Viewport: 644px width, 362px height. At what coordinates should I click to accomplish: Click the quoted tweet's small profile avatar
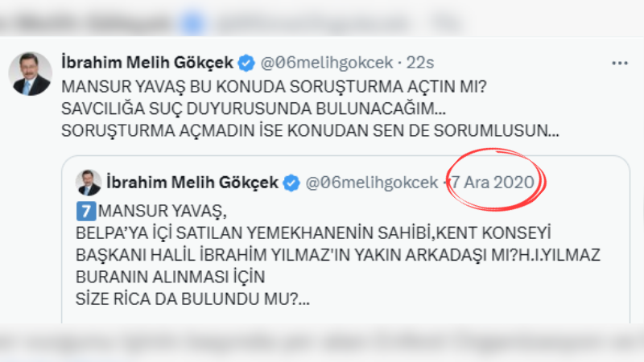pos(89,183)
